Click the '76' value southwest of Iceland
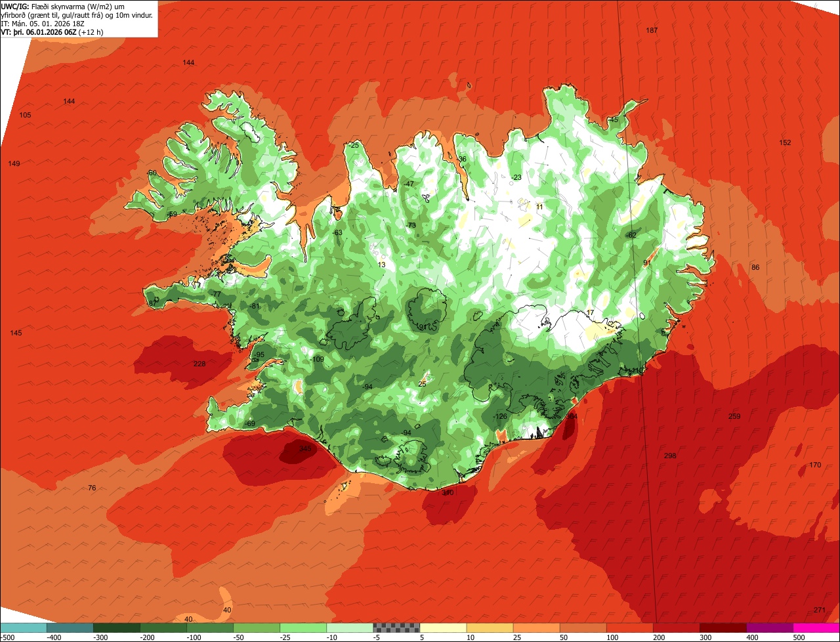 92,488
